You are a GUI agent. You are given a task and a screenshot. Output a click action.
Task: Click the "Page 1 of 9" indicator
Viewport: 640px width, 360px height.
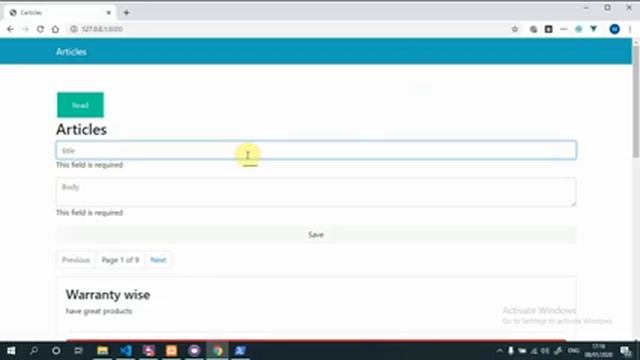pyautogui.click(x=120, y=260)
